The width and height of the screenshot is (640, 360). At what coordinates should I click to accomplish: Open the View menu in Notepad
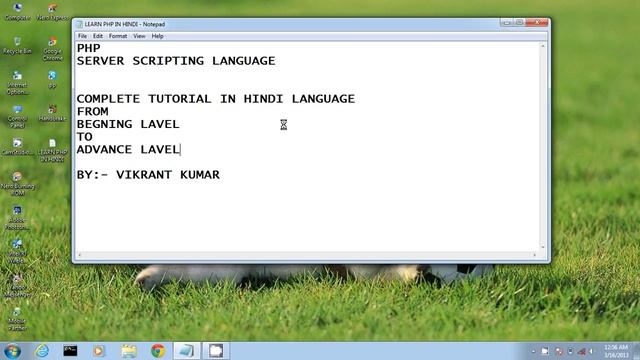click(139, 36)
